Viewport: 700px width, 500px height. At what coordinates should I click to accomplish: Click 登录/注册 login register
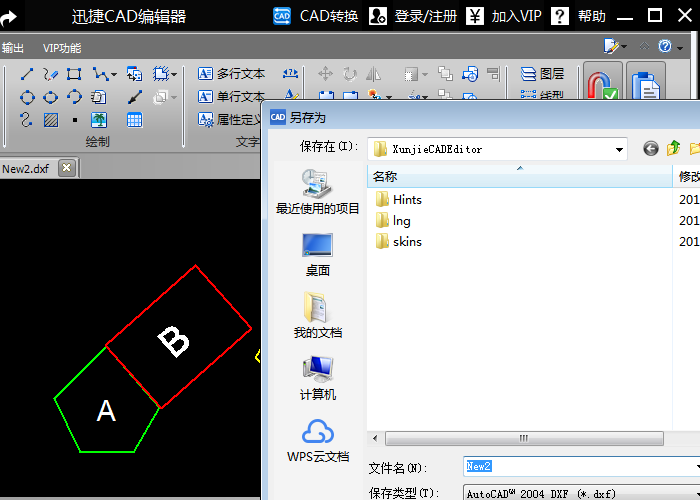413,16
